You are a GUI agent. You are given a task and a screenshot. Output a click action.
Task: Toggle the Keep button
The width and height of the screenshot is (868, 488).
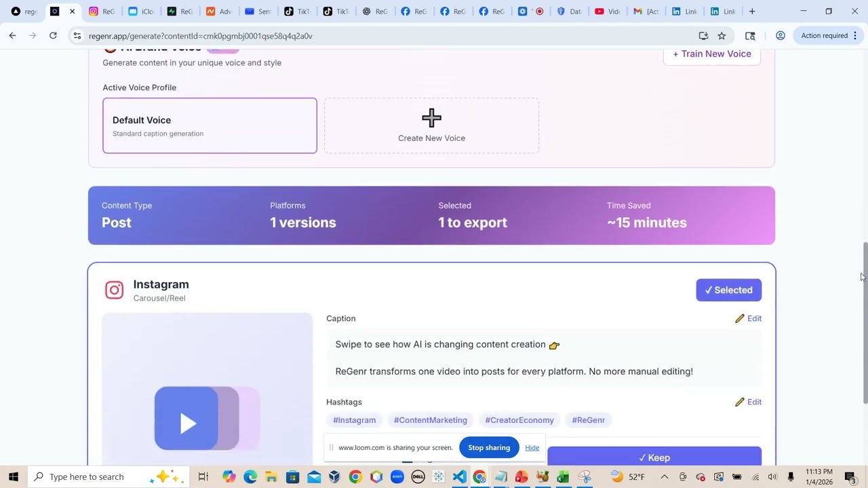pos(654,457)
